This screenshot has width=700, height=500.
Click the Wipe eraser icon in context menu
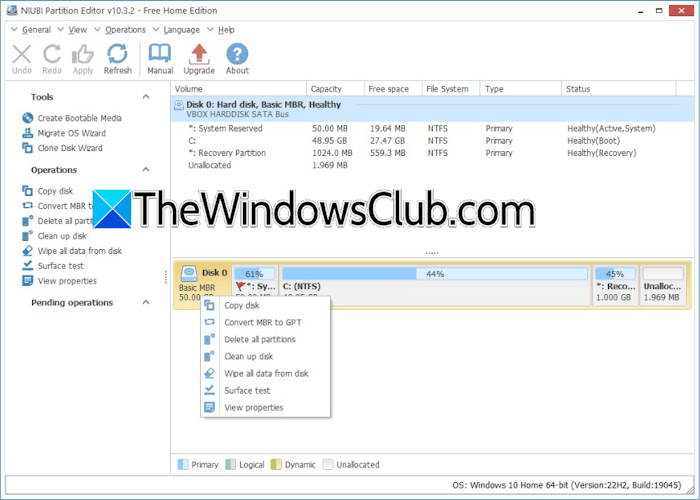pos(209,373)
